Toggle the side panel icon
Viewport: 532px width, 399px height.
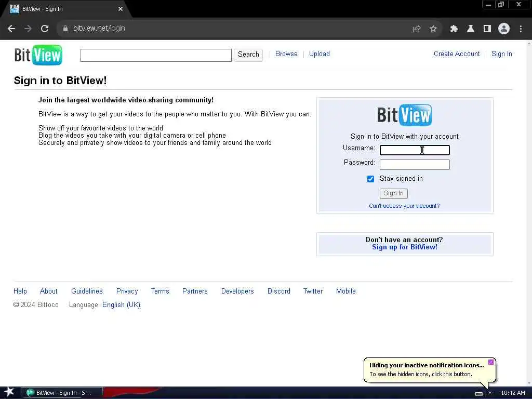point(487,29)
